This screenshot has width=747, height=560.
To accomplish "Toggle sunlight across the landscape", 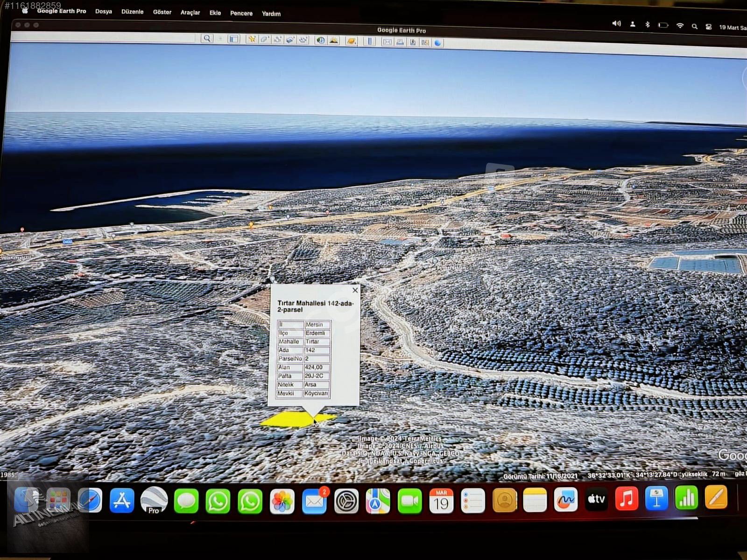I will point(333,41).
